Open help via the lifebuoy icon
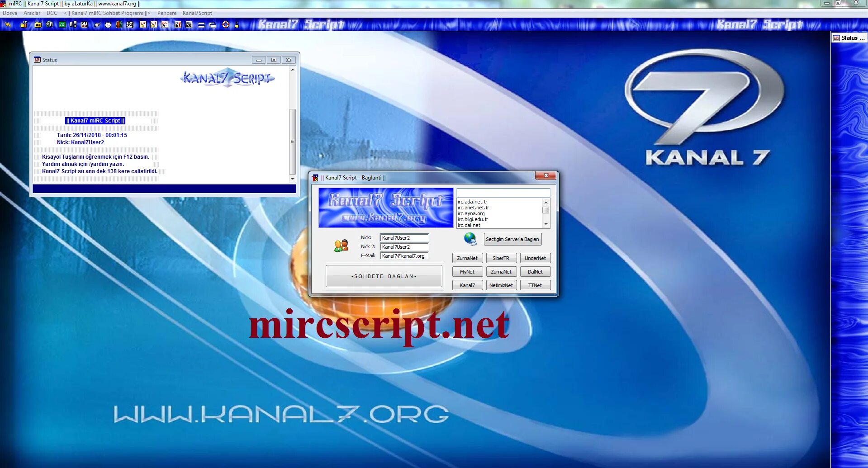Viewport: 868px width, 468px height. click(x=226, y=24)
